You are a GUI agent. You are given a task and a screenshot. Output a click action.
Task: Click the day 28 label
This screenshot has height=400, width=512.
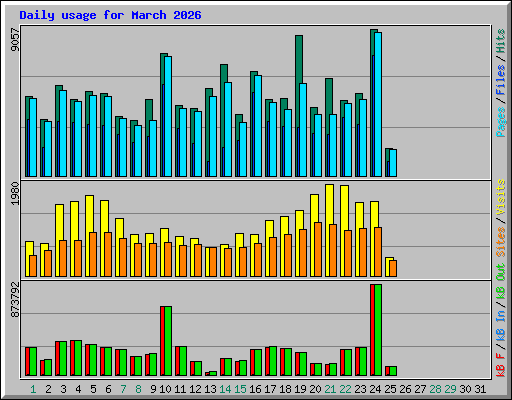click(435, 389)
